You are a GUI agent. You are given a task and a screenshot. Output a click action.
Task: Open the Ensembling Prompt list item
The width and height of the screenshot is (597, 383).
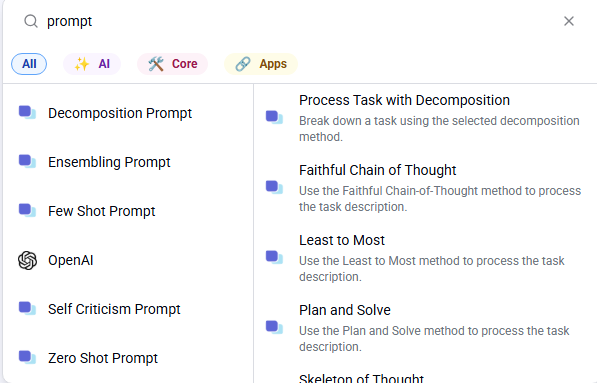coord(128,162)
